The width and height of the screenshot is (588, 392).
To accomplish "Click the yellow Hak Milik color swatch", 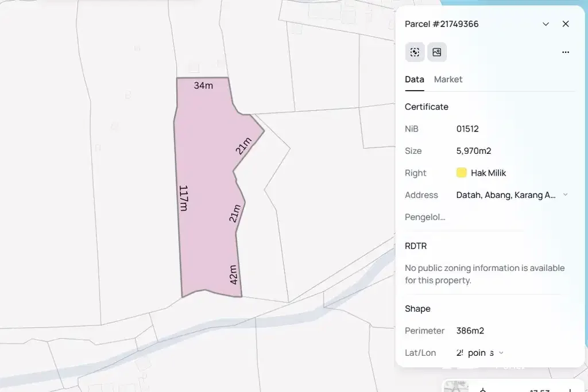I will [x=461, y=173].
